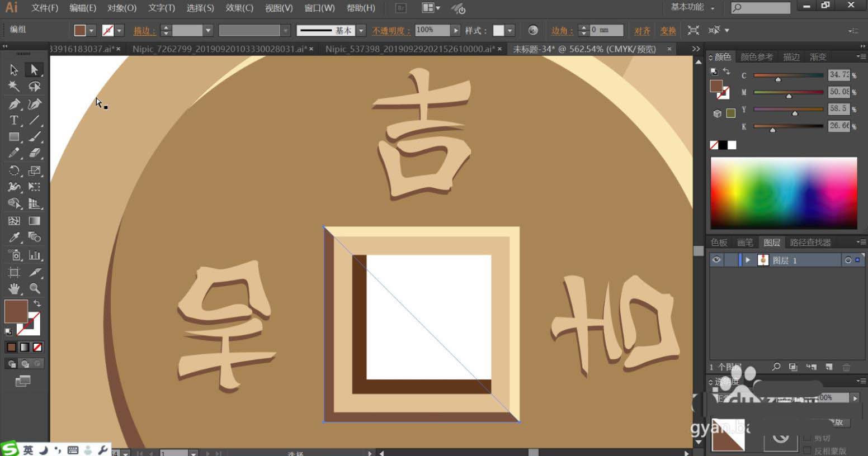Select the Selection (black arrow) tool
This screenshot has width=868, height=456.
[14, 70]
